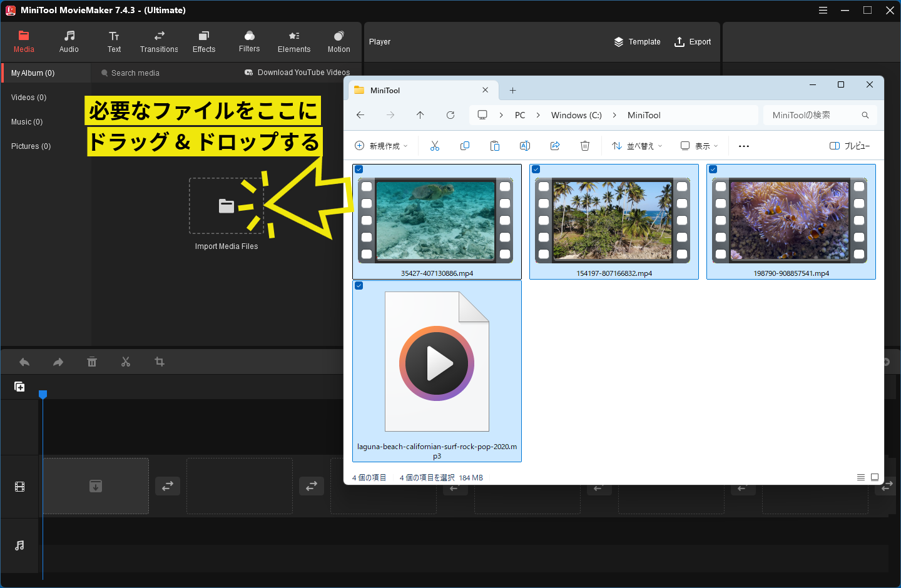Click the Cut icon in Explorer
The height and width of the screenshot is (588, 901).
click(x=435, y=146)
